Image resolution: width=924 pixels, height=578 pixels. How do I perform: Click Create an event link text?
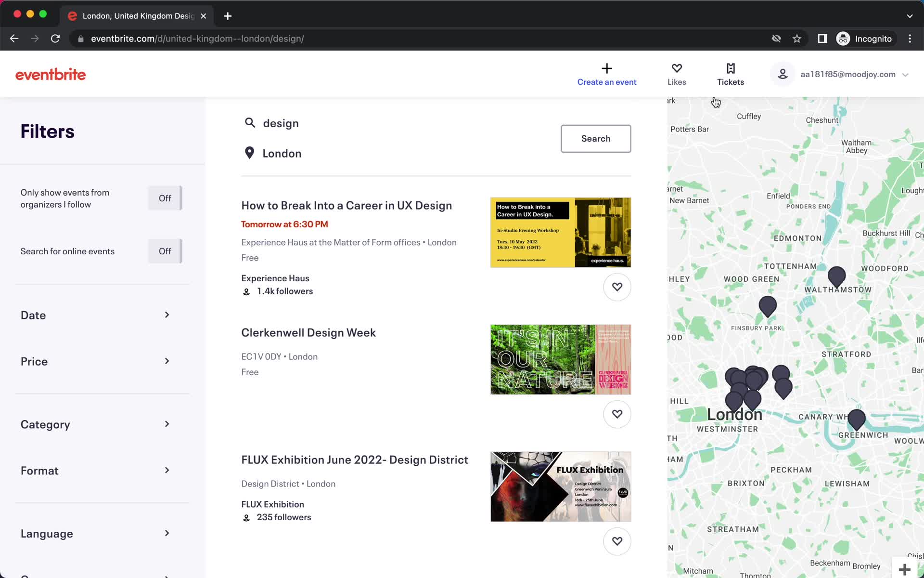[x=607, y=82]
